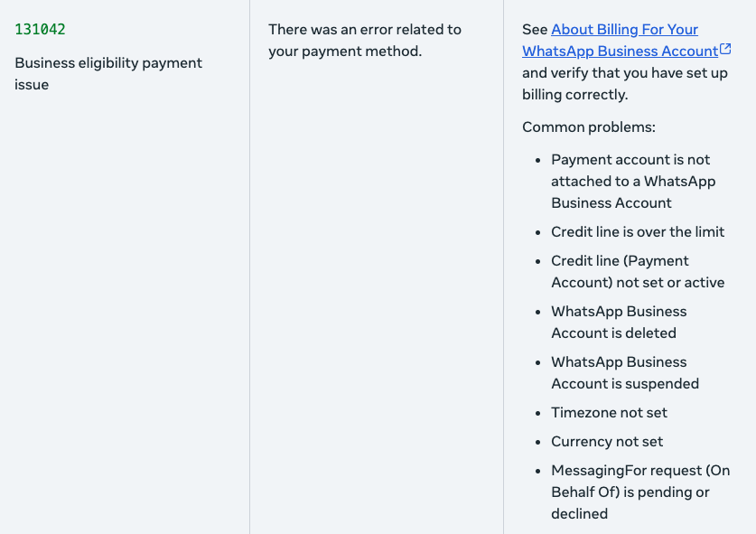Click the bullet dot before "Credit line is over the limit"
The width and height of the screenshot is (756, 534).
point(537,232)
